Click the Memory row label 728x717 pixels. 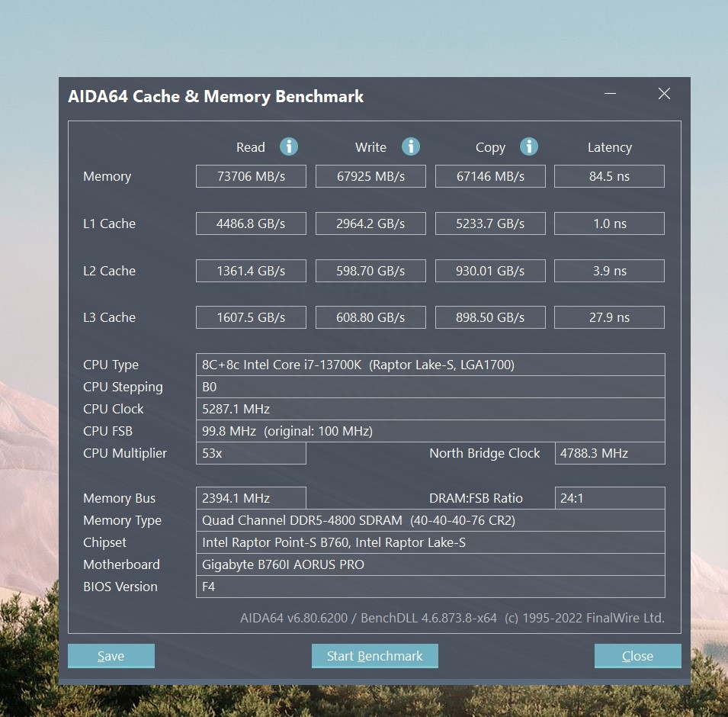(x=107, y=176)
